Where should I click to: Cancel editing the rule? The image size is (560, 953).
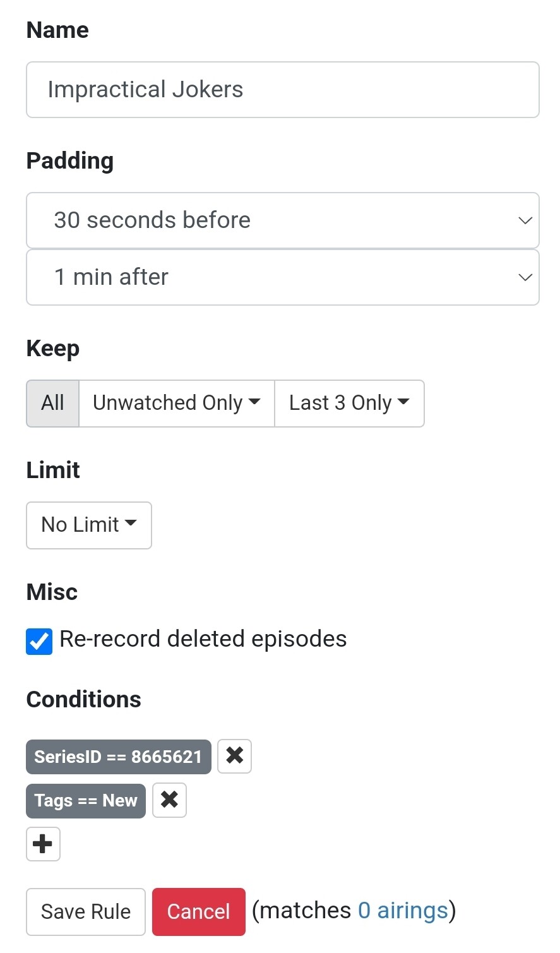point(198,911)
